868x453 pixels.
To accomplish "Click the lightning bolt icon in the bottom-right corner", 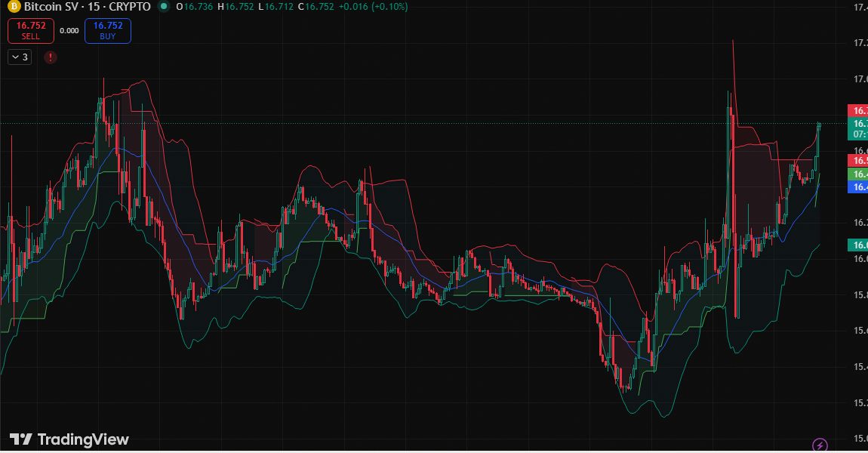I will (x=820, y=445).
